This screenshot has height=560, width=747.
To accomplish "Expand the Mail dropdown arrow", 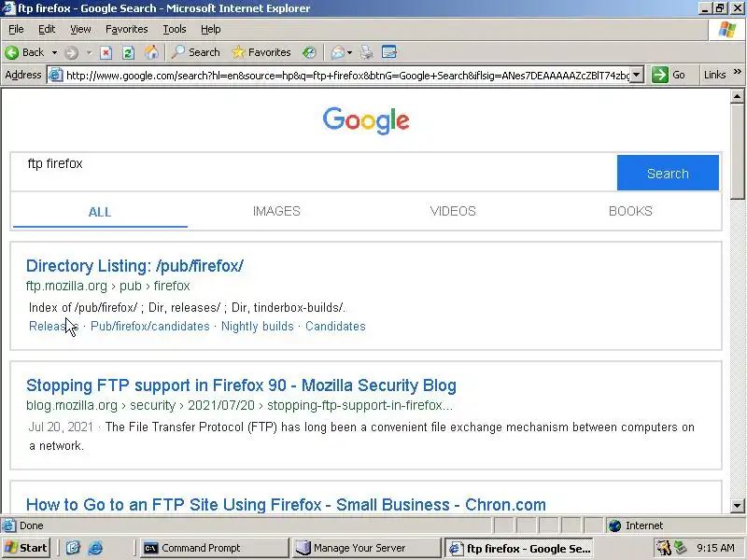I will (349, 52).
